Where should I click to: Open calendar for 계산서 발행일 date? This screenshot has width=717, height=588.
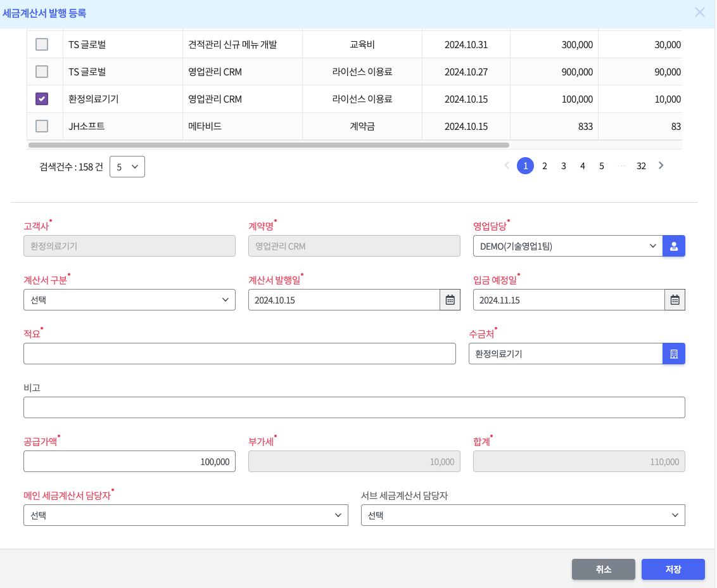(450, 300)
